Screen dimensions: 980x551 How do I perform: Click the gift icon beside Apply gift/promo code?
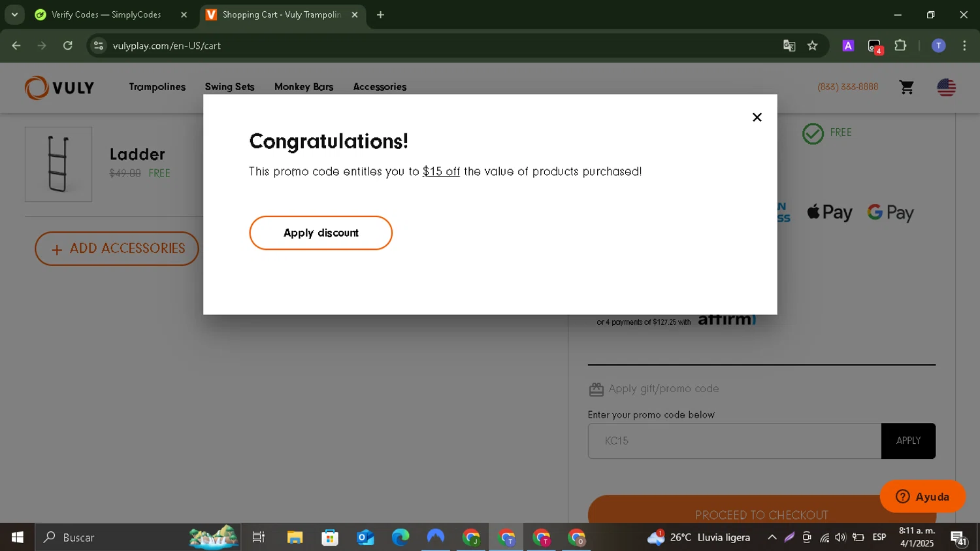[x=596, y=390]
